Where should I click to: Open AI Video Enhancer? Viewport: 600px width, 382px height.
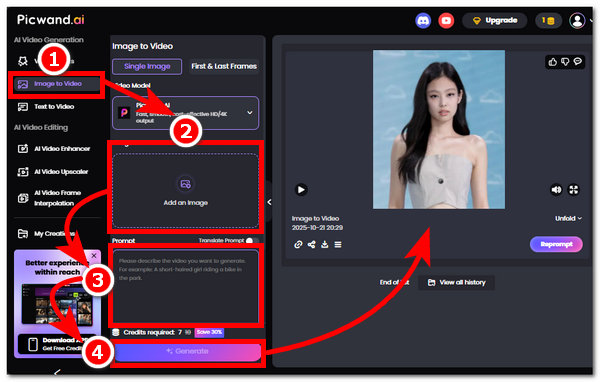click(54, 149)
